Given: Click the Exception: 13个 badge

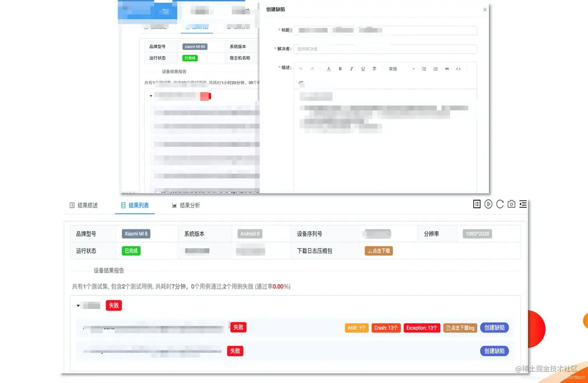Looking at the screenshot, I should tap(422, 328).
